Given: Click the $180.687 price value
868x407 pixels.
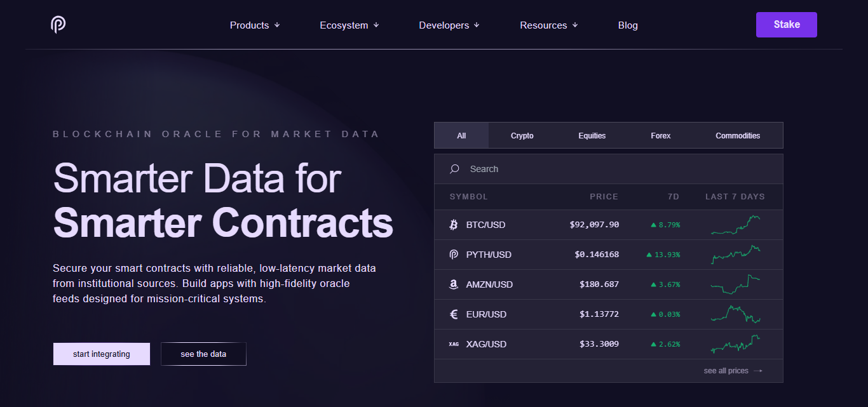Looking at the screenshot, I should 599,284.
